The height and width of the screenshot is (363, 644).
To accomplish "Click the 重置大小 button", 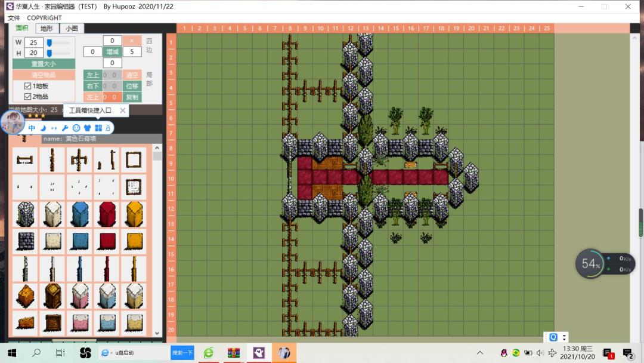I will [x=44, y=64].
